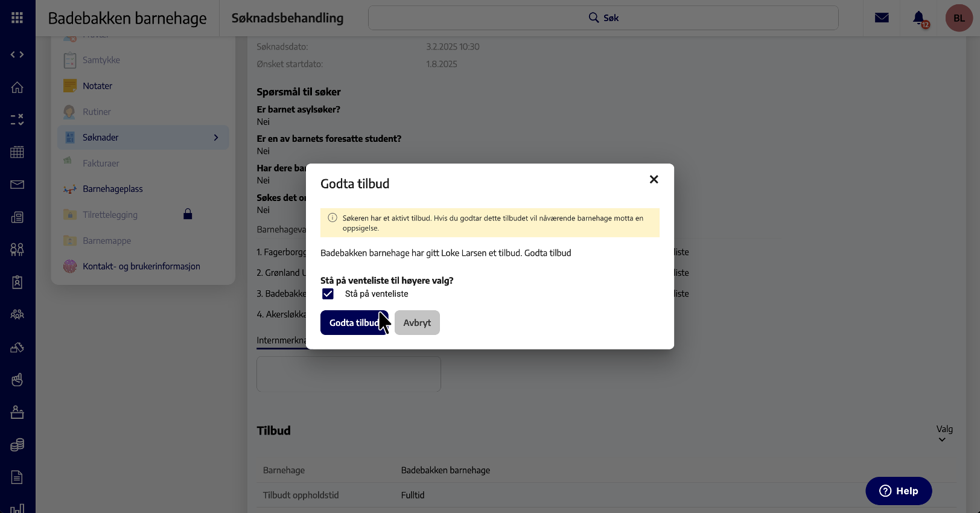Expand the Valg dropdown
This screenshot has width=980, height=513.
coord(944,433)
